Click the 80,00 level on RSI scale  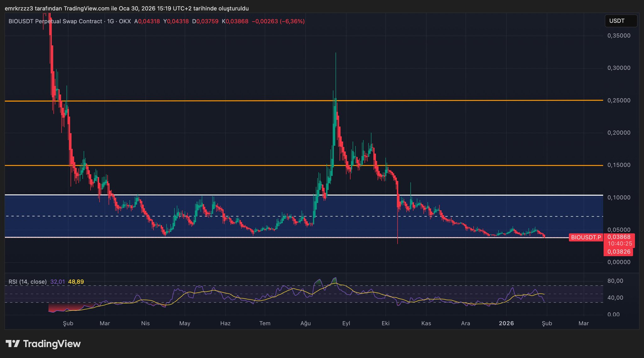point(615,281)
